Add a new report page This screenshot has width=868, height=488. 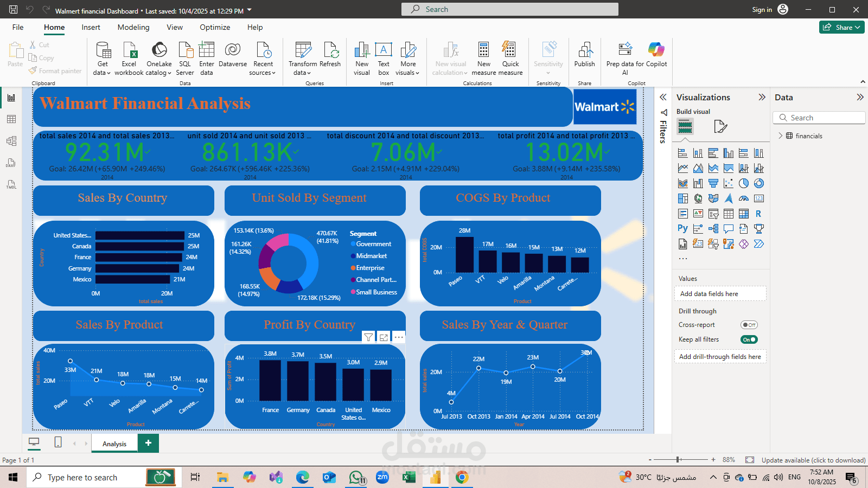[148, 443]
